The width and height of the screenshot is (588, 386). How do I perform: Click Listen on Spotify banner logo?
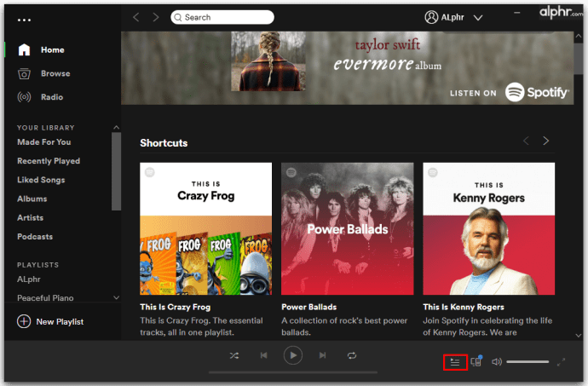pos(537,92)
